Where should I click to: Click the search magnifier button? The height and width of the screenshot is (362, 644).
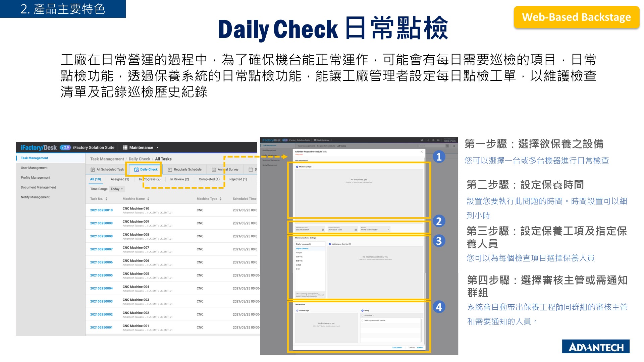447,146
